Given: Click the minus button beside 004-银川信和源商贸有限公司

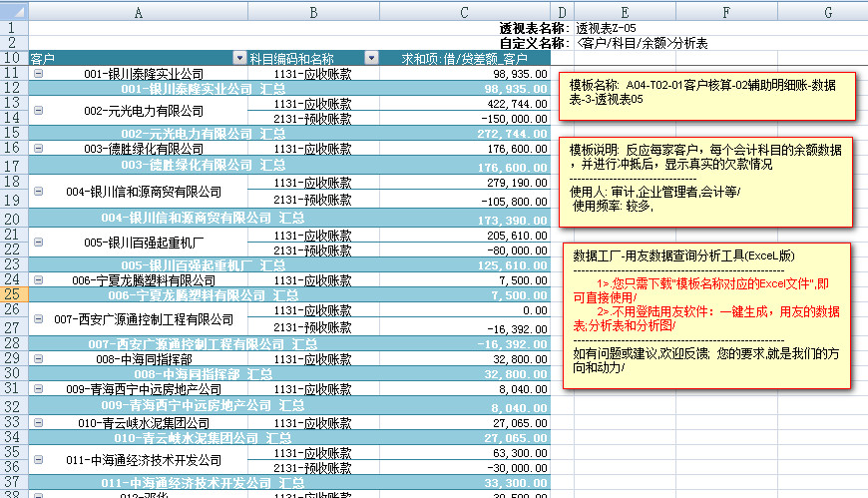Looking at the screenshot, I should [x=39, y=192].
